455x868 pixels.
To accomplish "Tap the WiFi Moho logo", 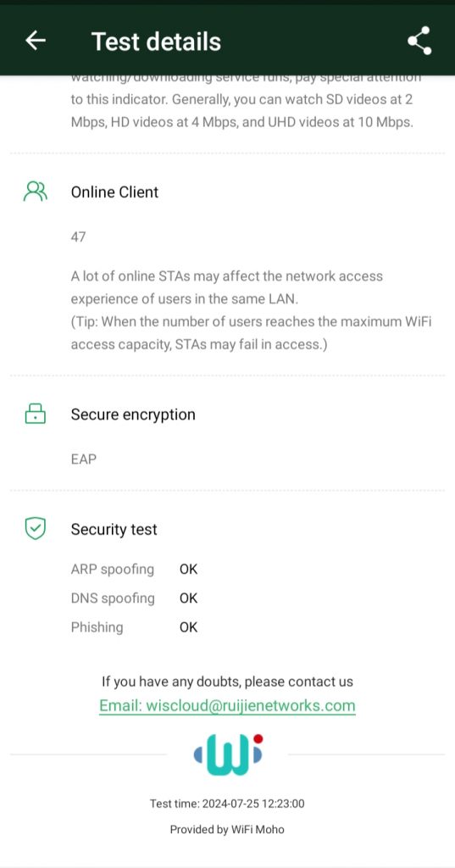I will point(227,754).
